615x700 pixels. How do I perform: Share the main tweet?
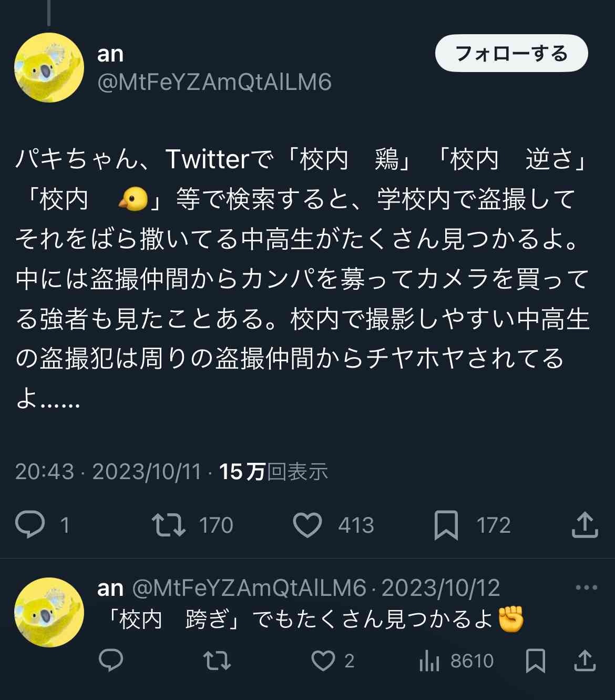point(585,525)
